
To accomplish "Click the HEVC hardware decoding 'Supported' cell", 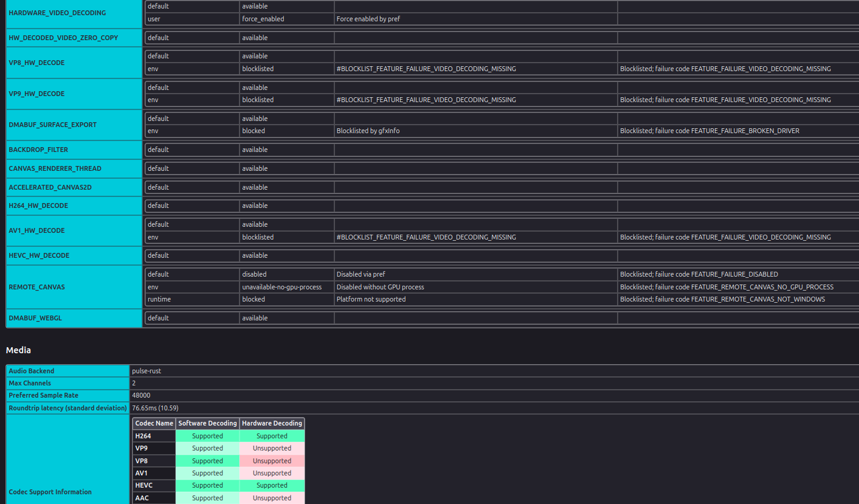I will coord(272,485).
